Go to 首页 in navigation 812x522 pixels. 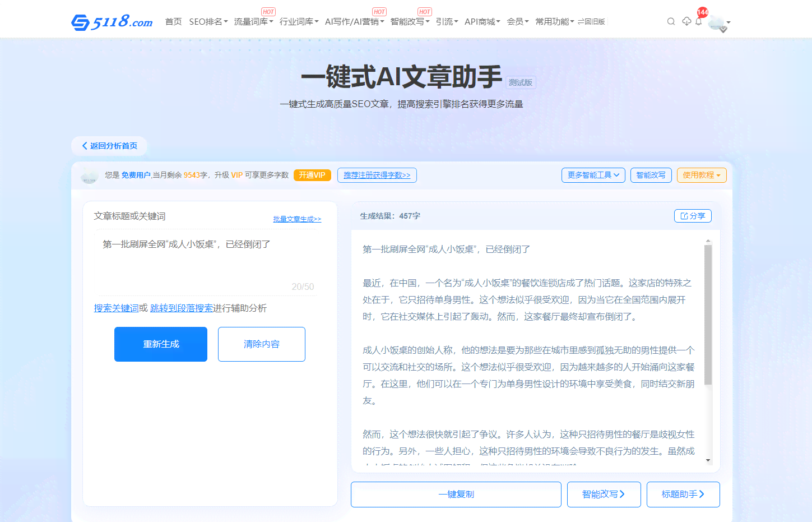coord(173,21)
